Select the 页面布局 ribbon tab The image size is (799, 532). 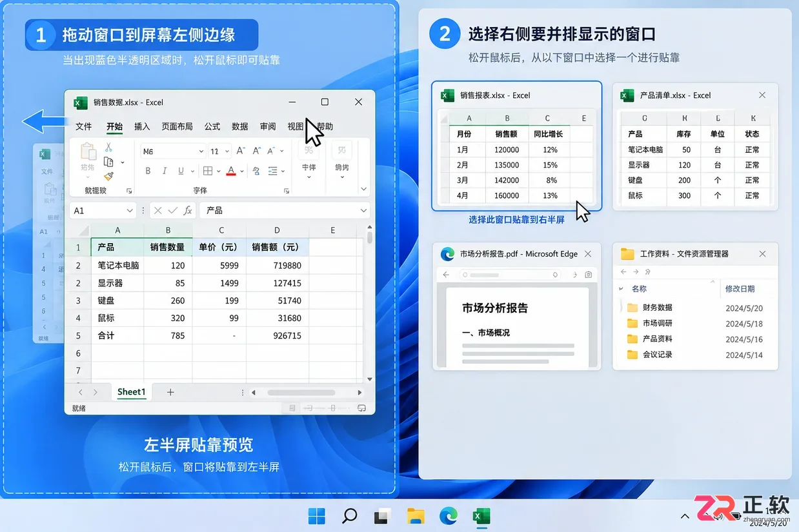177,126
